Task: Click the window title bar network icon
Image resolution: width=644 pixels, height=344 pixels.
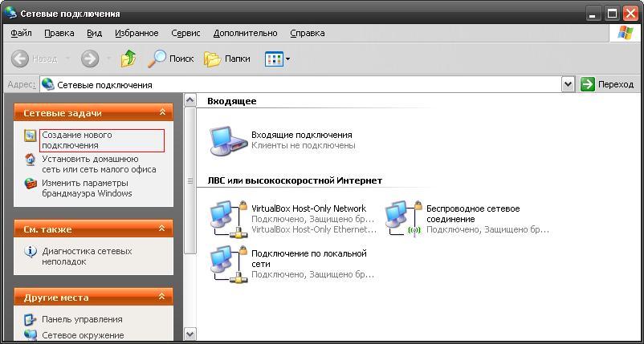Action: click(x=10, y=13)
